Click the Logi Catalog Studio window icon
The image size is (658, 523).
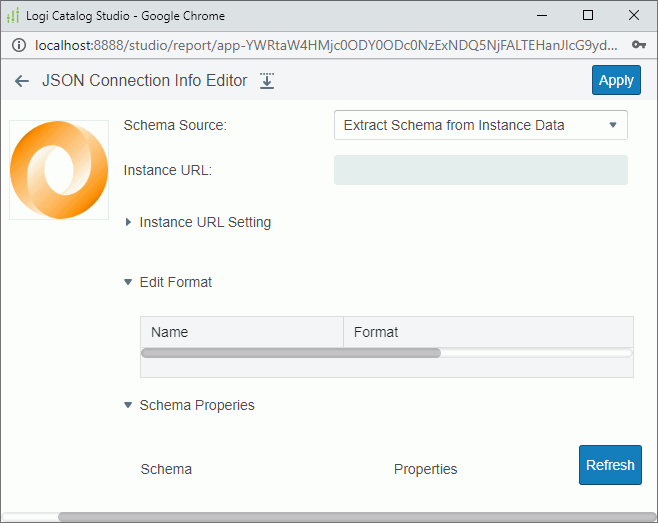click(x=13, y=16)
